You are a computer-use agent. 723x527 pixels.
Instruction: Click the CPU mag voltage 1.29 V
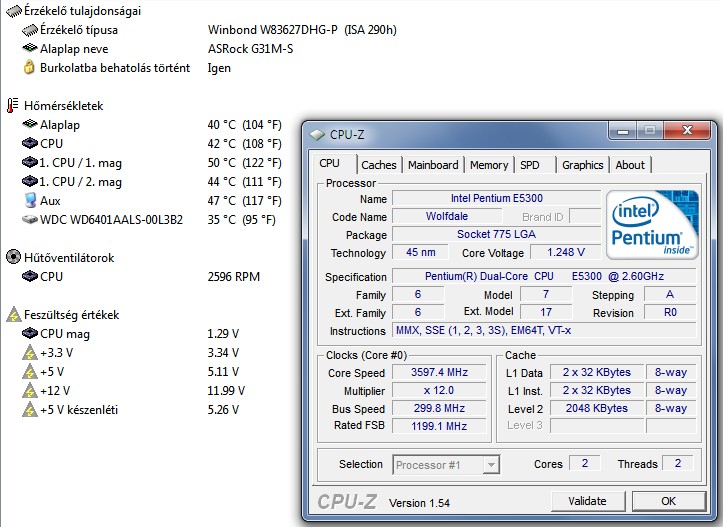(223, 333)
